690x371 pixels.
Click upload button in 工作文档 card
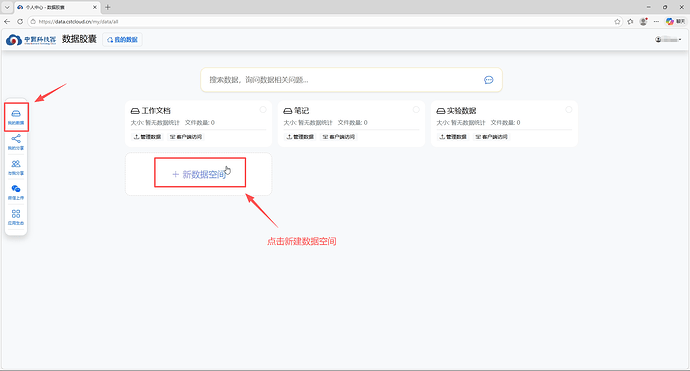[147, 137]
